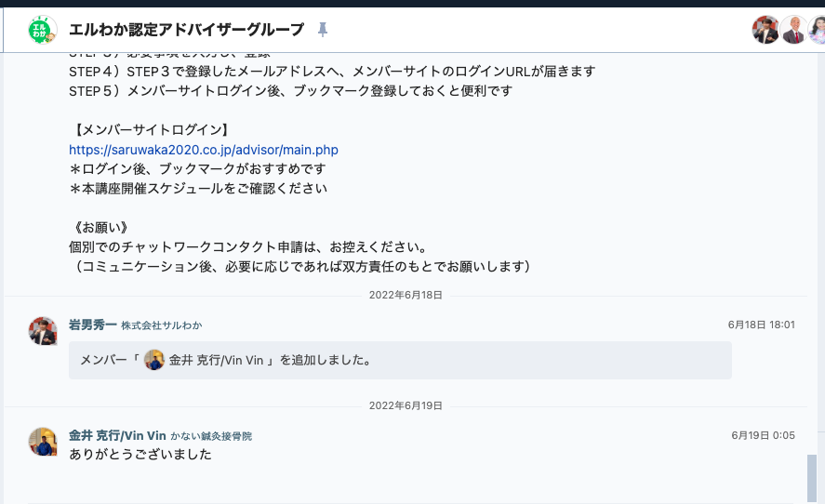The height and width of the screenshot is (504, 825).
Task: Open the saruwaka2020.co.jp advisor main.php link
Action: [204, 150]
